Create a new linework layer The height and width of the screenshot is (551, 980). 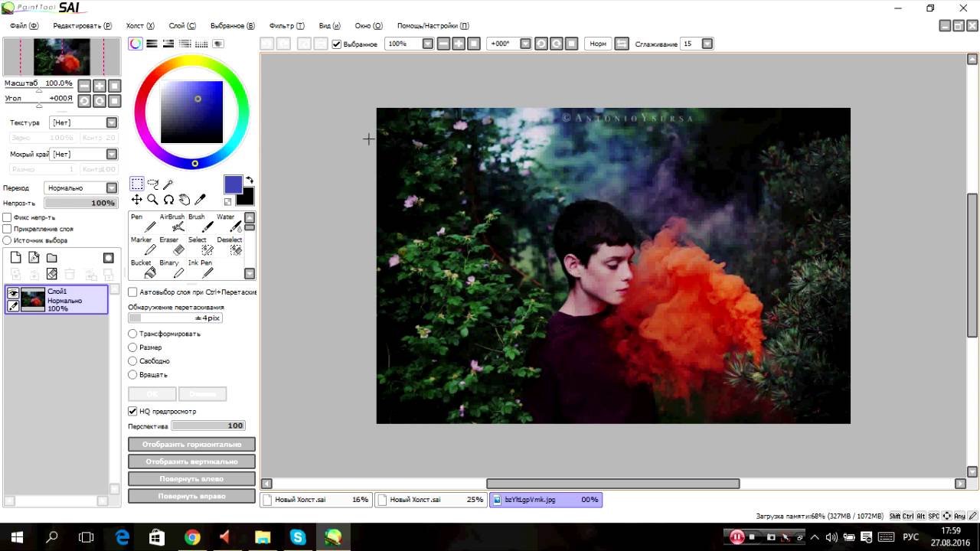[x=34, y=258]
